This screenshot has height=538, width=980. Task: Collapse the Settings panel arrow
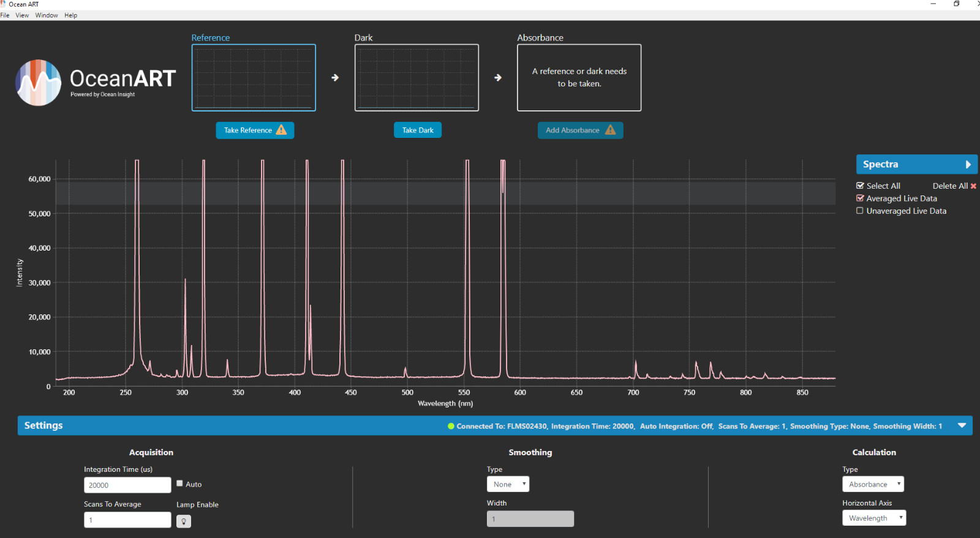pyautogui.click(x=962, y=426)
